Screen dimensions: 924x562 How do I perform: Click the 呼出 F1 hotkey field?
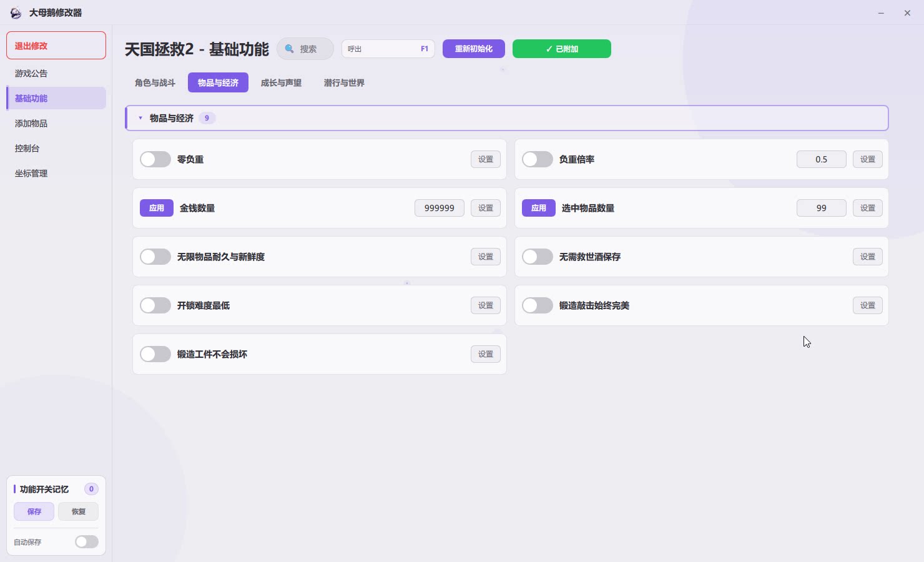[x=388, y=49]
